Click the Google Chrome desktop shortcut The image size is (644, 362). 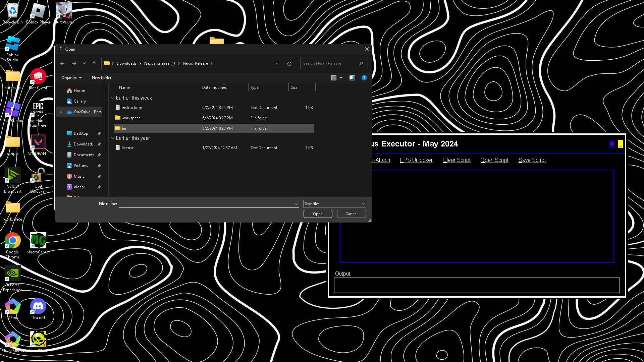(12, 241)
